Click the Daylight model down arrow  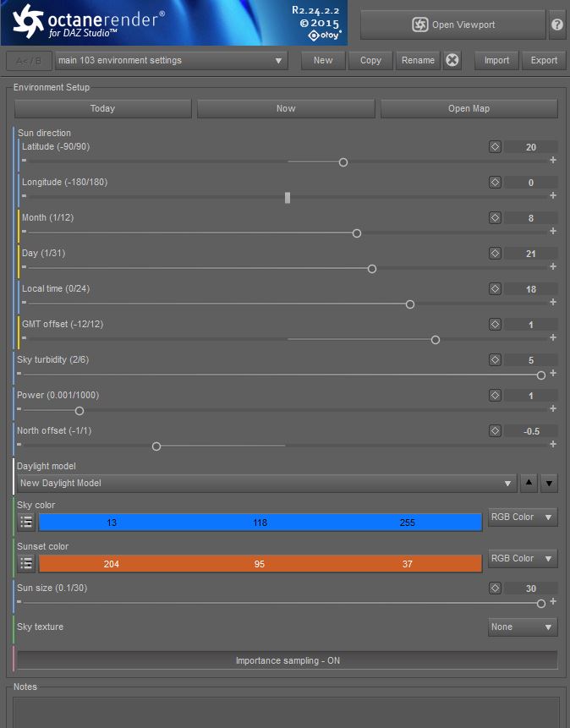[549, 484]
